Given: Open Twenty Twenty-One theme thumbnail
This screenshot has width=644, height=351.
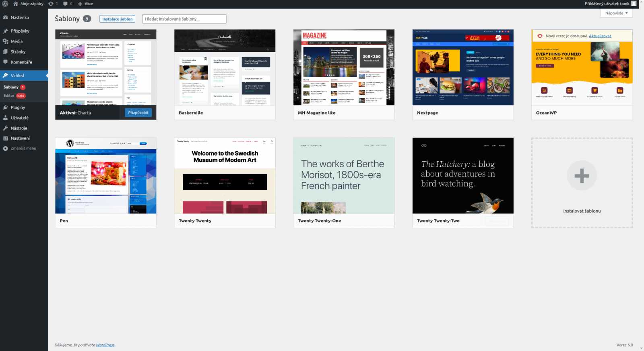Looking at the screenshot, I should coord(344,176).
